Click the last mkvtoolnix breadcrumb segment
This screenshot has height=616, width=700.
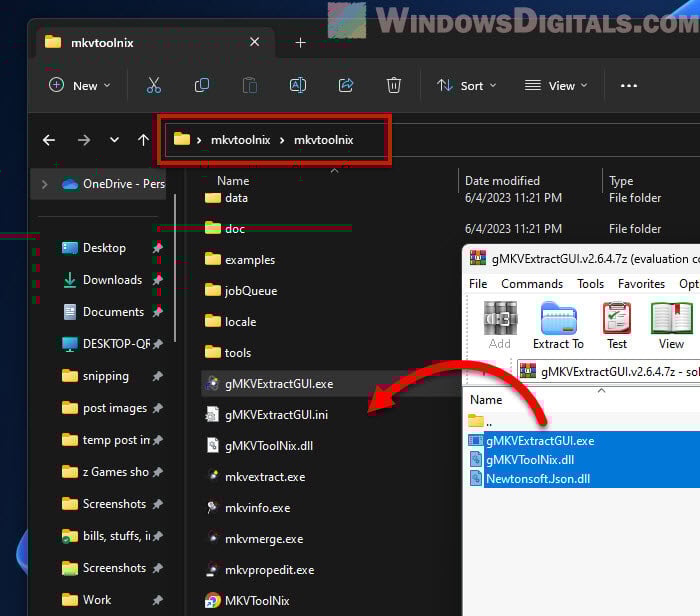324,140
